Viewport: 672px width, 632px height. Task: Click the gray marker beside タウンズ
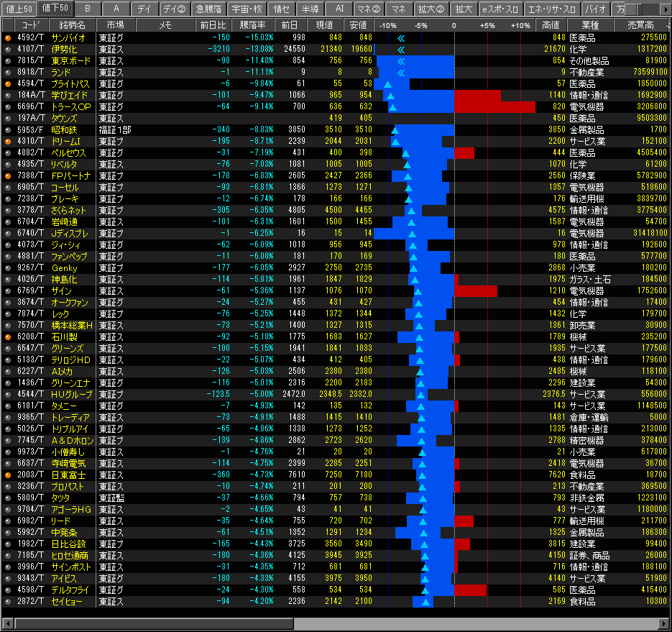[x=8, y=119]
